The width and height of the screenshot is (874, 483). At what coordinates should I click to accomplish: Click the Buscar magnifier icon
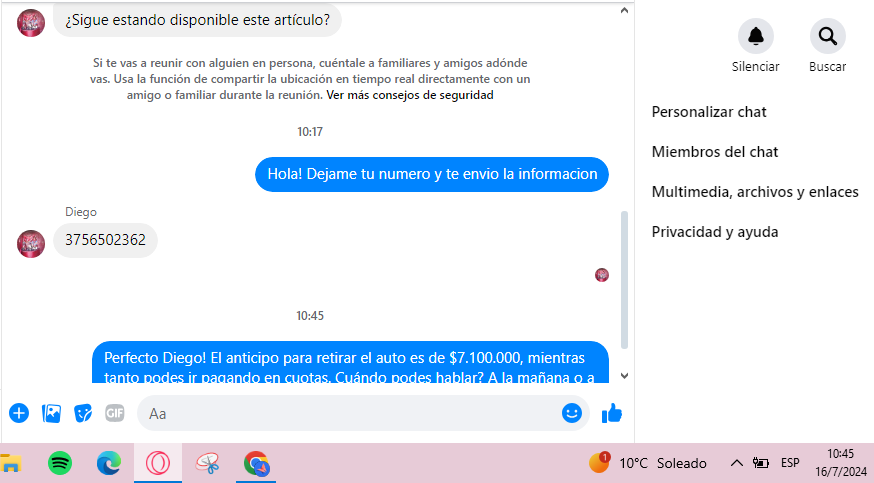pyautogui.click(x=827, y=37)
